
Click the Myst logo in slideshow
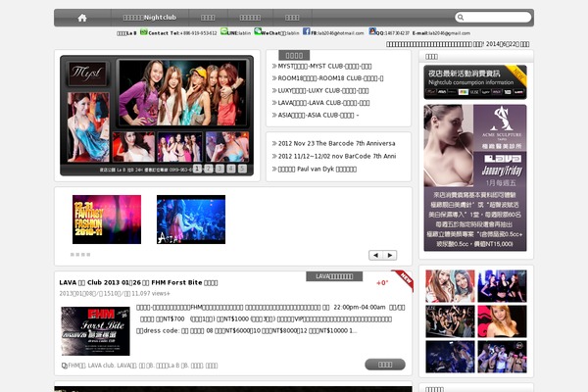87,73
